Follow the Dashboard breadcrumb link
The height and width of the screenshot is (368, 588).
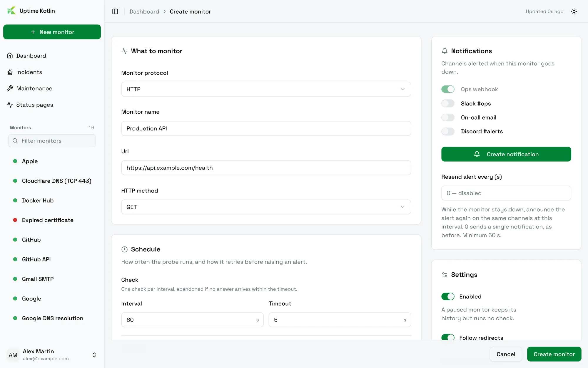point(144,11)
